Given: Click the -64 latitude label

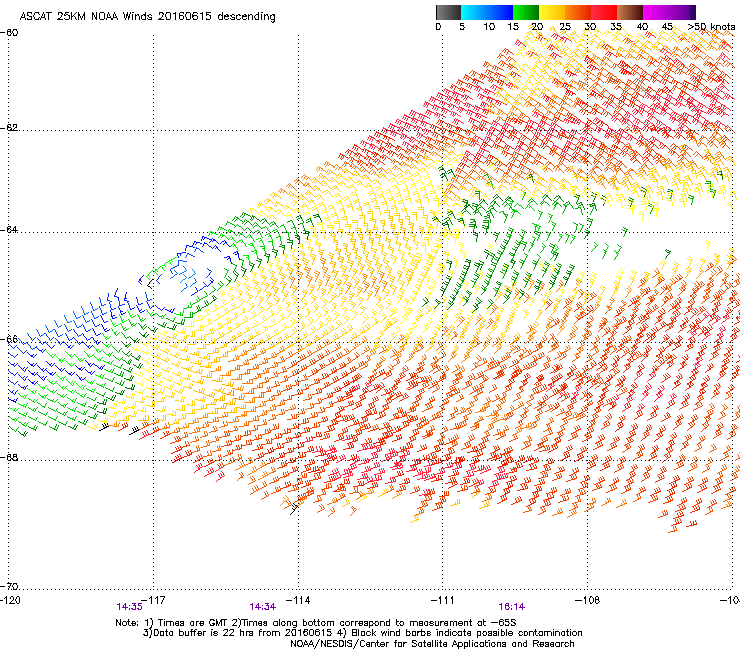Looking at the screenshot, I should [x=9, y=229].
